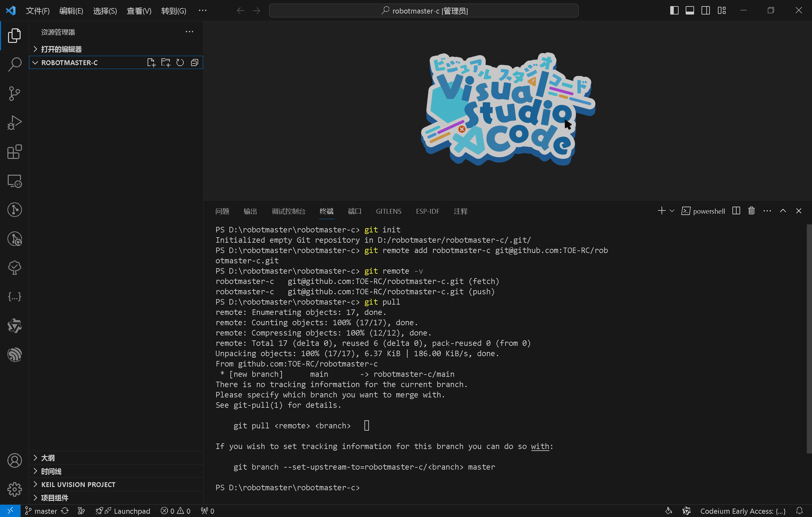This screenshot has height=517, width=812.
Task: Collapse the ROBOTMASTER-C folder section
Action: [116, 63]
